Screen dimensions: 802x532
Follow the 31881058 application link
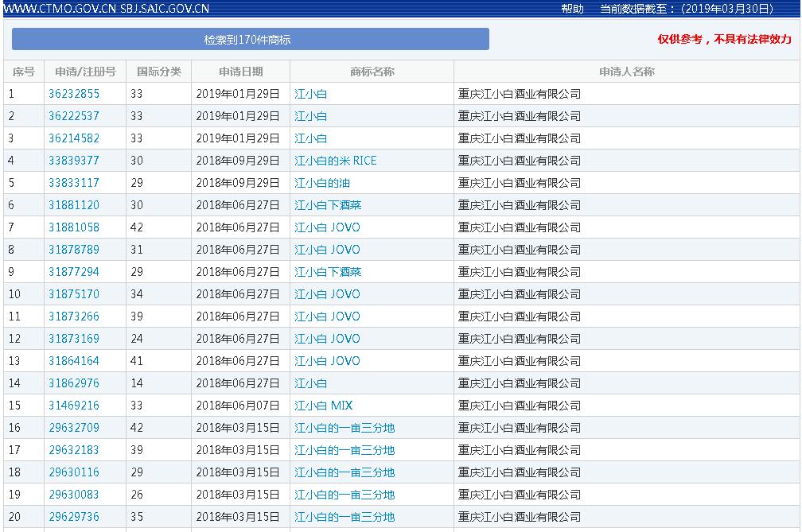point(74,227)
